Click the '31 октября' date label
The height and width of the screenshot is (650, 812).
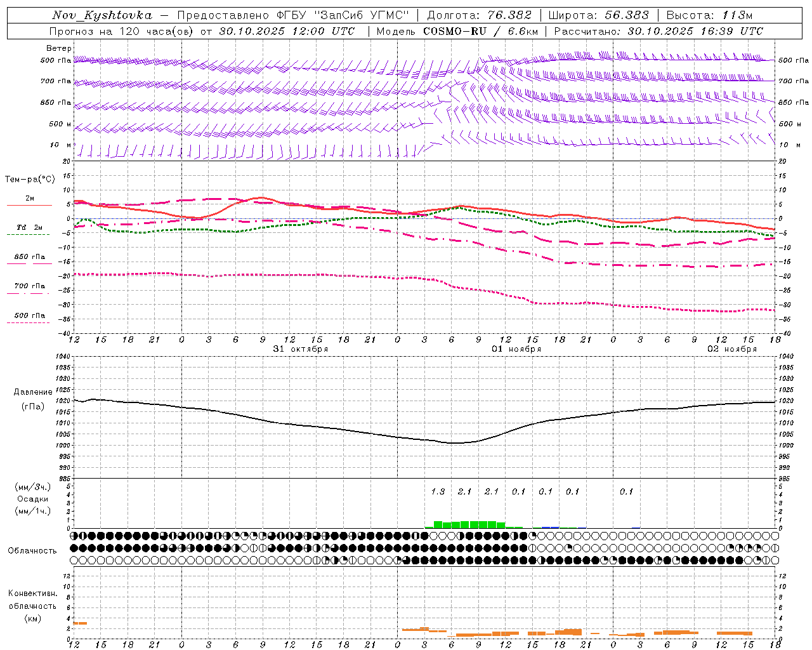pyautogui.click(x=301, y=349)
